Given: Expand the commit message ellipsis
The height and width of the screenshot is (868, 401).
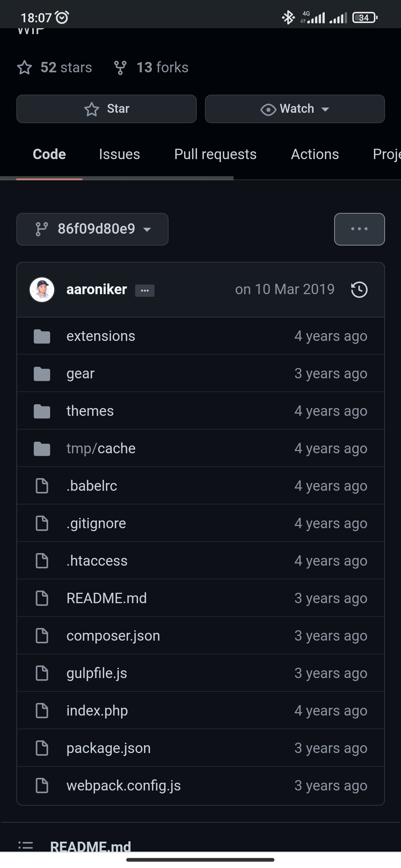Looking at the screenshot, I should click(x=145, y=290).
